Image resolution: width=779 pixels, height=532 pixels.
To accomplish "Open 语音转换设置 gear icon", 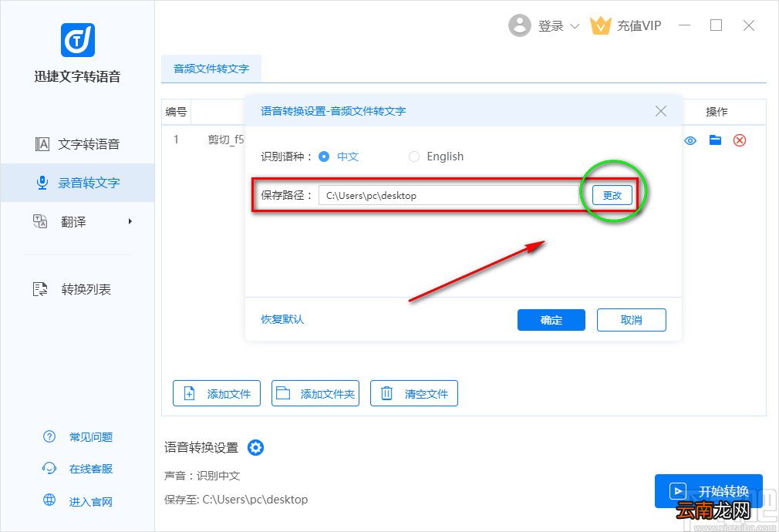I will [256, 447].
